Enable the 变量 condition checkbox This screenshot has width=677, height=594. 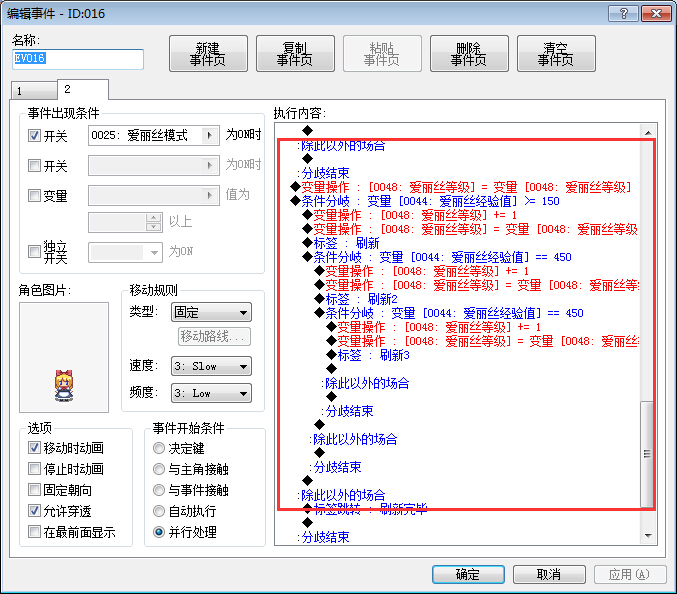click(34, 196)
